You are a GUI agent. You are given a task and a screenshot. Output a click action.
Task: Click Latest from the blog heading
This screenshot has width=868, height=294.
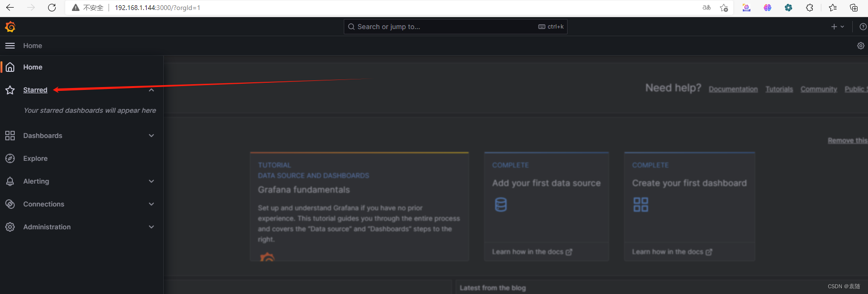click(493, 288)
